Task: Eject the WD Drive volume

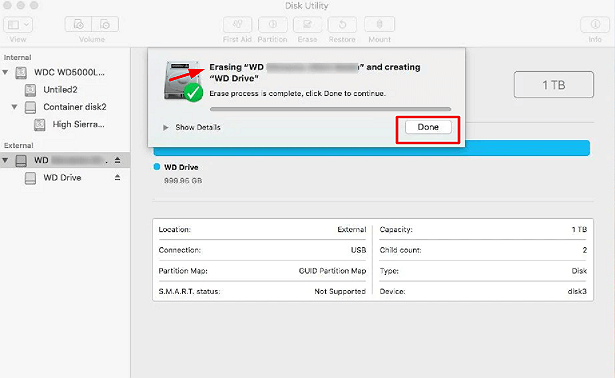Action: tap(117, 177)
